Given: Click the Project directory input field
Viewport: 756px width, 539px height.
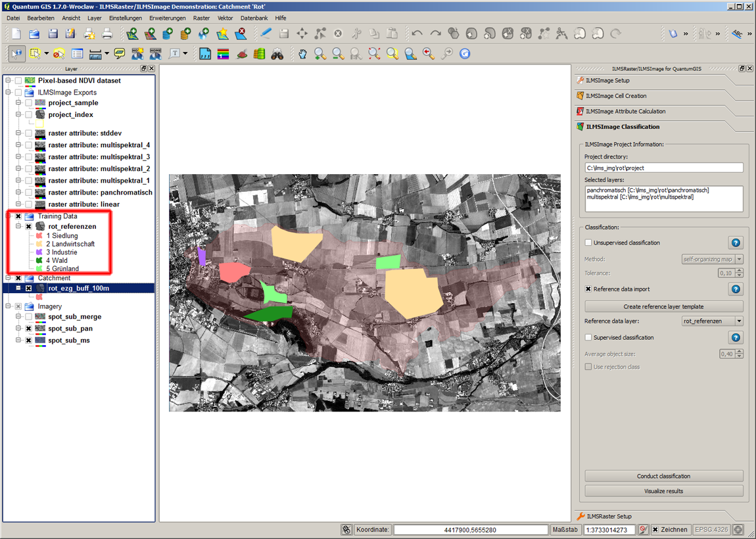Looking at the screenshot, I should click(663, 168).
